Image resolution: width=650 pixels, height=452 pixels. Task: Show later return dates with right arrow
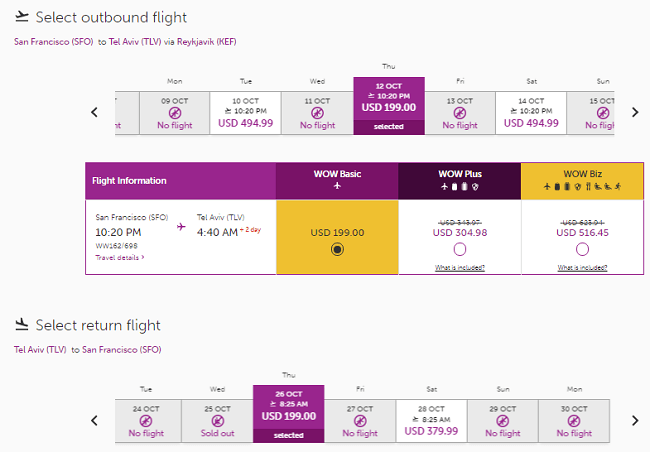pyautogui.click(x=635, y=420)
